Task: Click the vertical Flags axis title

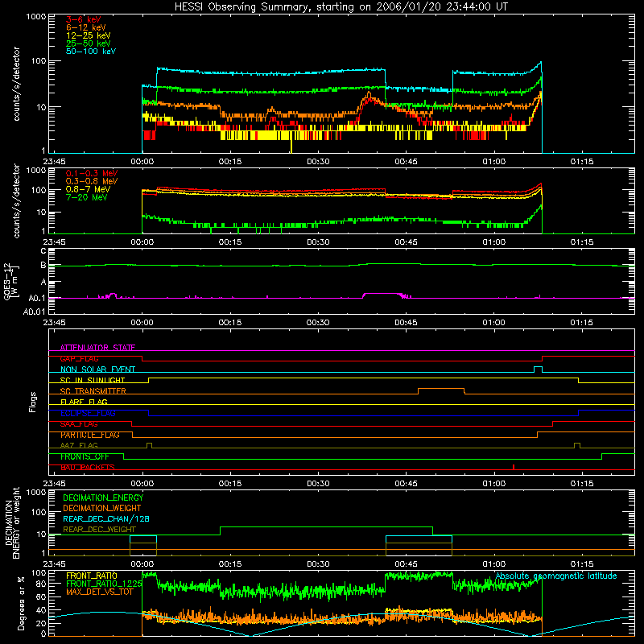Action: (x=33, y=402)
